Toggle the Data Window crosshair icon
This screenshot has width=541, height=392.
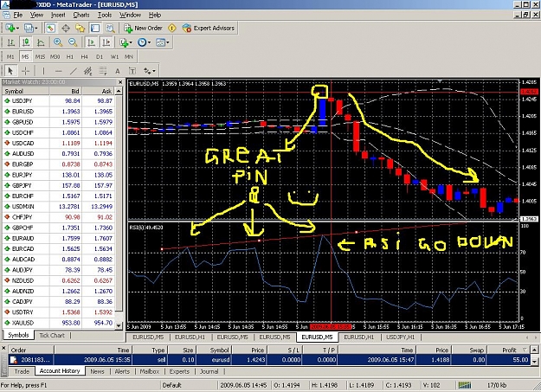[x=66, y=28]
